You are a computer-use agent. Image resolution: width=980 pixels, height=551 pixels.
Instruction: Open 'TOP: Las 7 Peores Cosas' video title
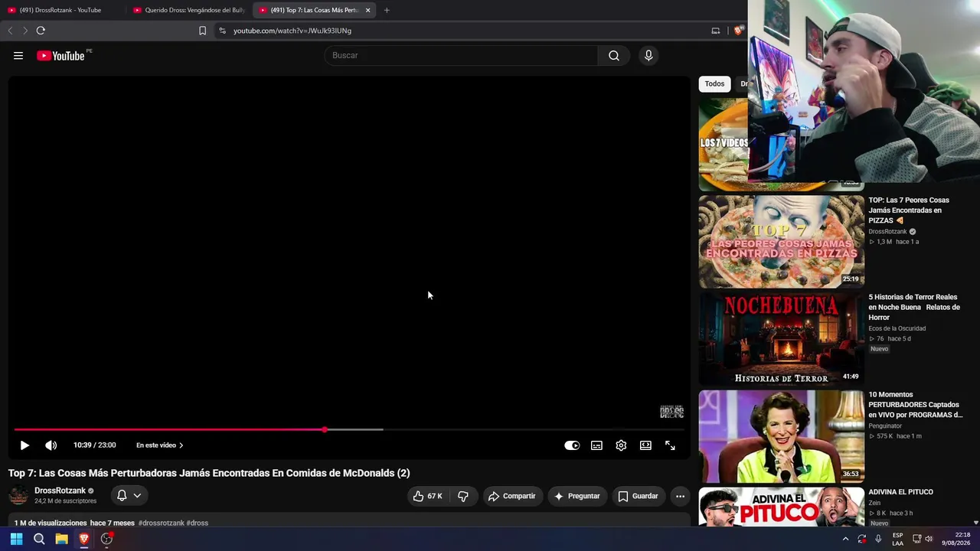coord(909,210)
